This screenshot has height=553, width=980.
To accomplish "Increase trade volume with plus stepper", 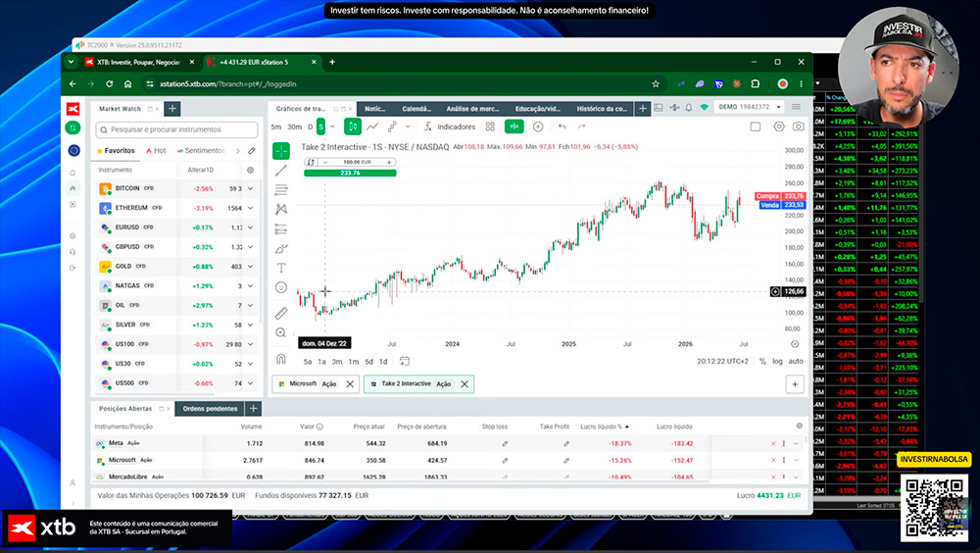I will pos(389,162).
